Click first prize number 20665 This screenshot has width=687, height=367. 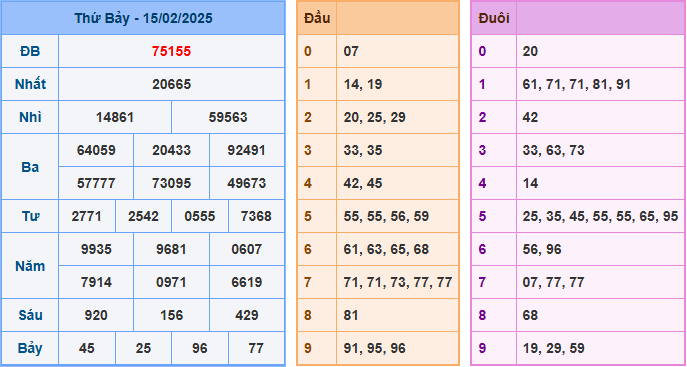point(171,84)
